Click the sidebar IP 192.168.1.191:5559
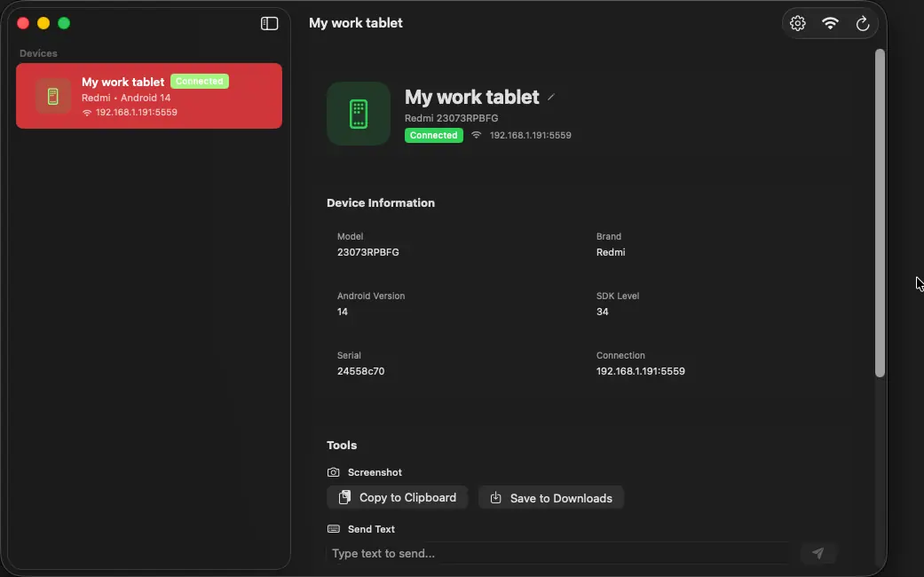Image resolution: width=924 pixels, height=577 pixels. pos(136,112)
